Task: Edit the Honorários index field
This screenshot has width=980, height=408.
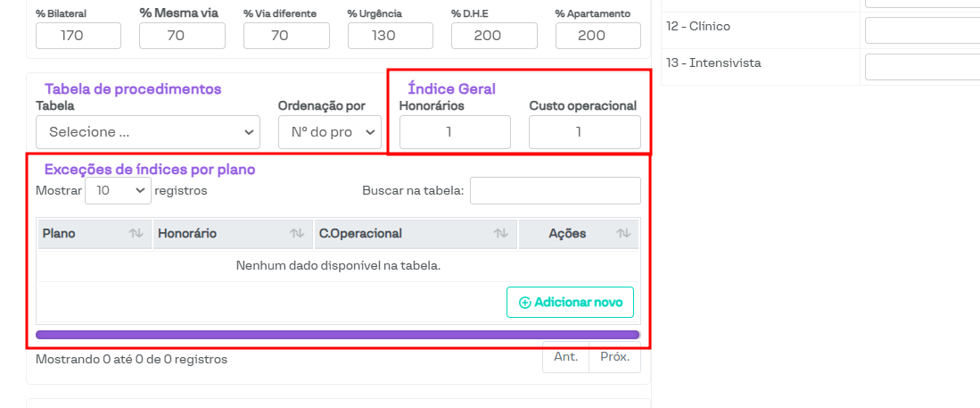Action: (x=455, y=132)
